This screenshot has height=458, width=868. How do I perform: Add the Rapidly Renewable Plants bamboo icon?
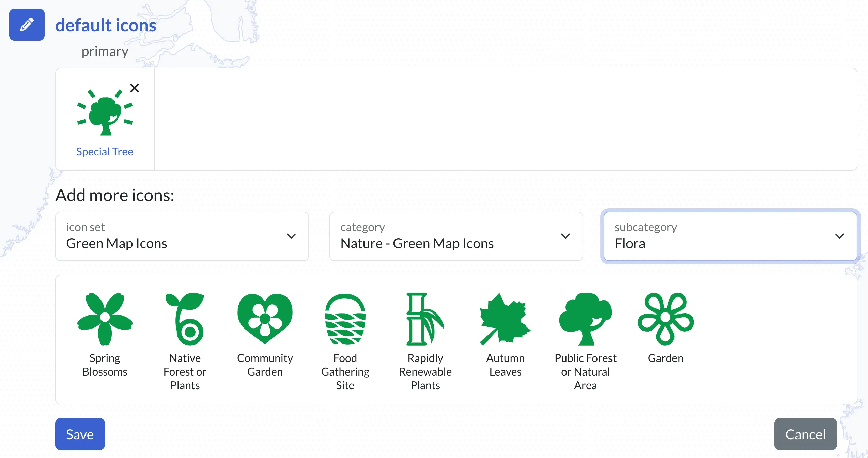[425, 319]
